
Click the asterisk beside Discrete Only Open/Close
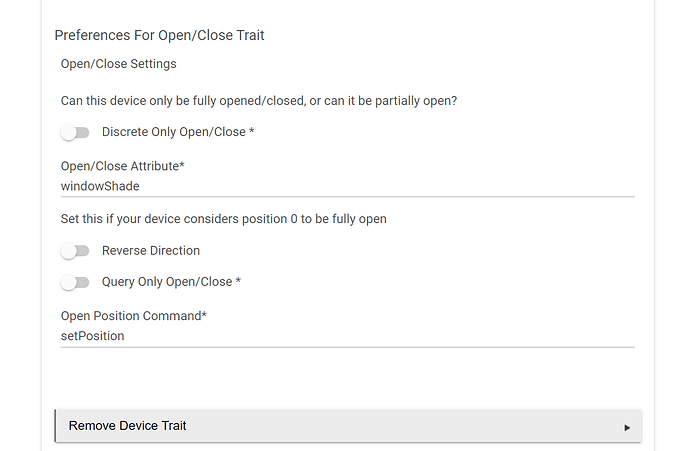pyautogui.click(x=252, y=131)
